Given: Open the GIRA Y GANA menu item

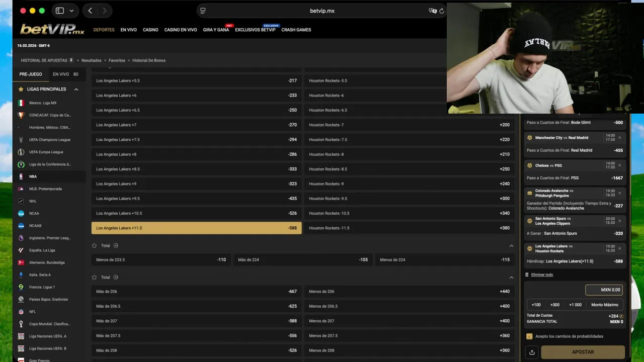Looking at the screenshot, I should (216, 30).
